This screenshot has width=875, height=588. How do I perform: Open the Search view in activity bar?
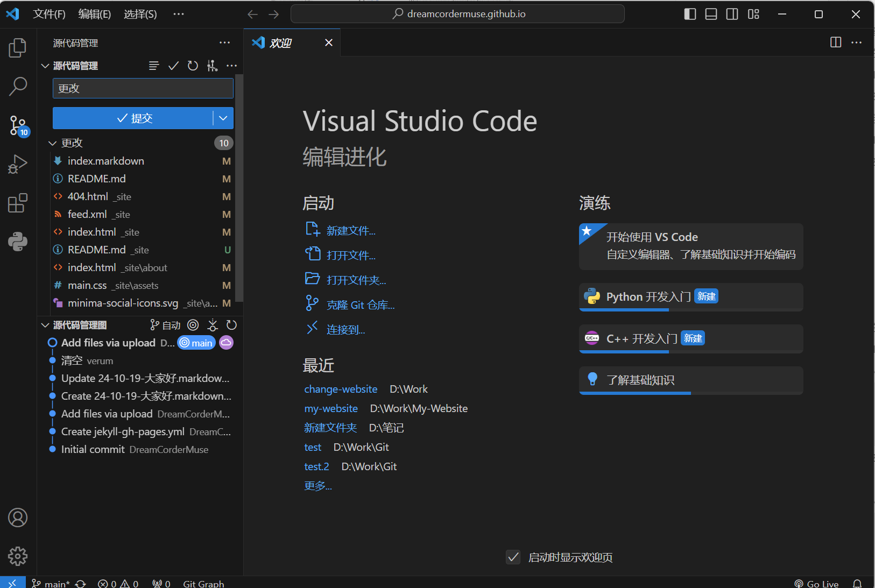pyautogui.click(x=18, y=86)
